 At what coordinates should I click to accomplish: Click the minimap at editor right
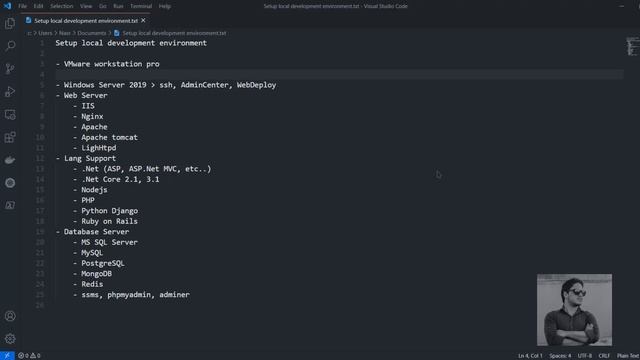[x=632, y=46]
